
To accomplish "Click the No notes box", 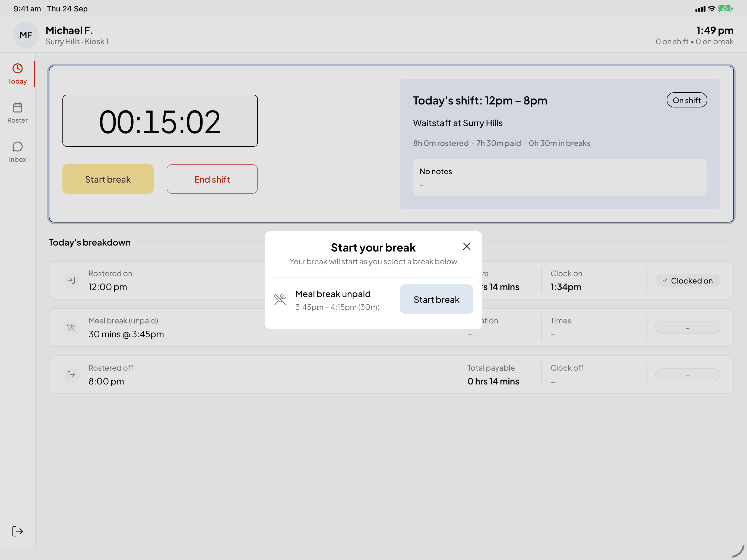I will (560, 177).
